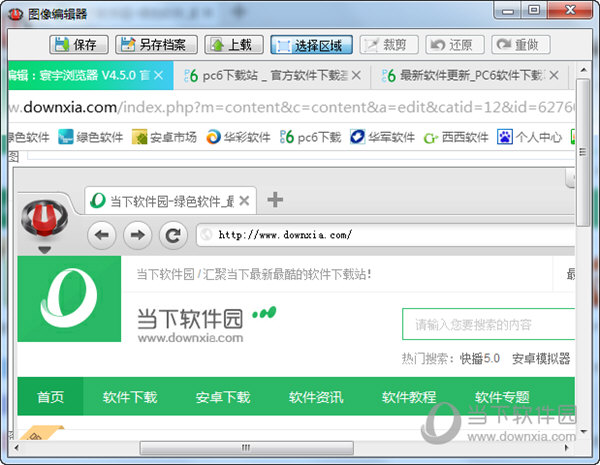Click hot search link 安卓模拟器
The height and width of the screenshot is (465, 600).
tap(541, 359)
